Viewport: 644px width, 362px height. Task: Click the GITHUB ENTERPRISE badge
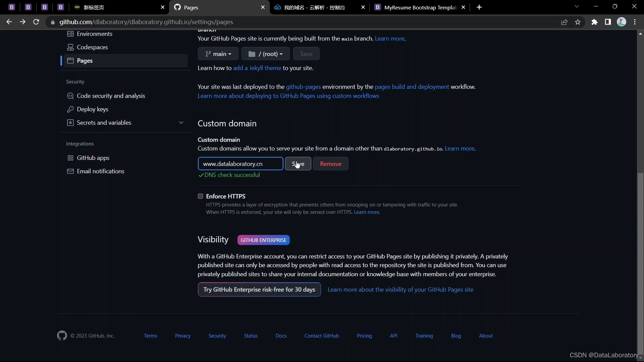pos(263,240)
